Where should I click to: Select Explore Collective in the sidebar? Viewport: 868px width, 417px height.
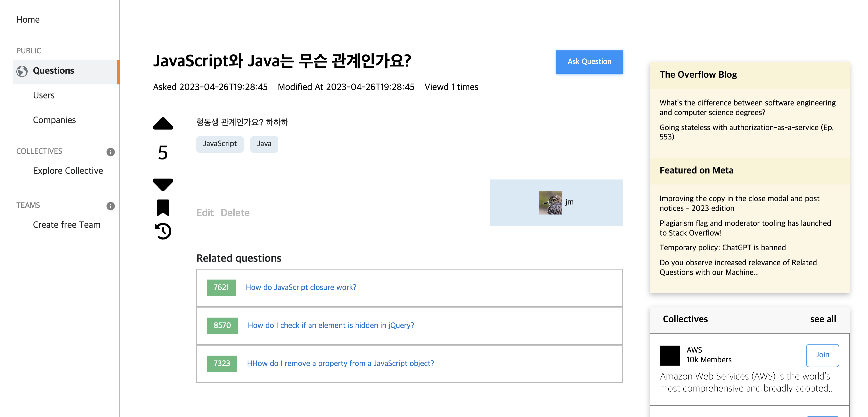[x=68, y=170]
